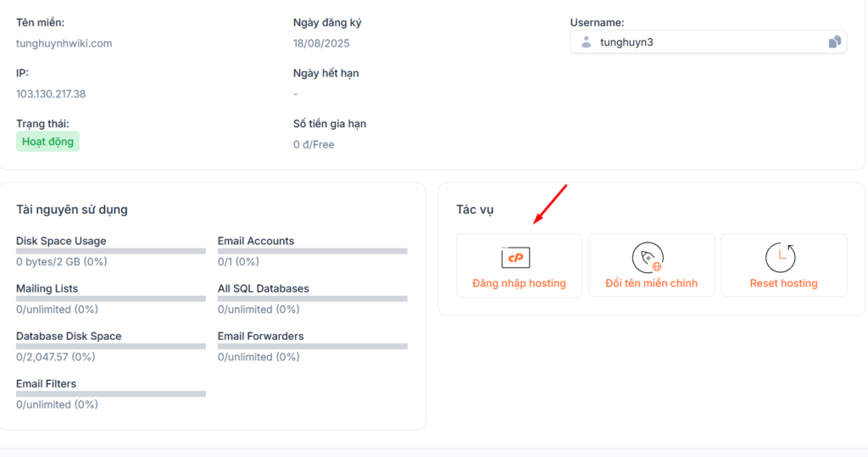Choose Đổi tên miền chính
868x457 pixels.
coord(652,265)
